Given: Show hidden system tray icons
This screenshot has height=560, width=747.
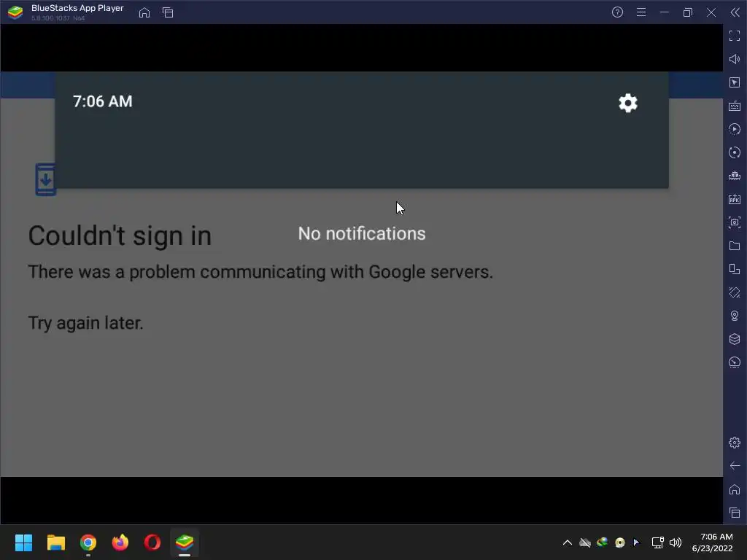Looking at the screenshot, I should pos(568,542).
